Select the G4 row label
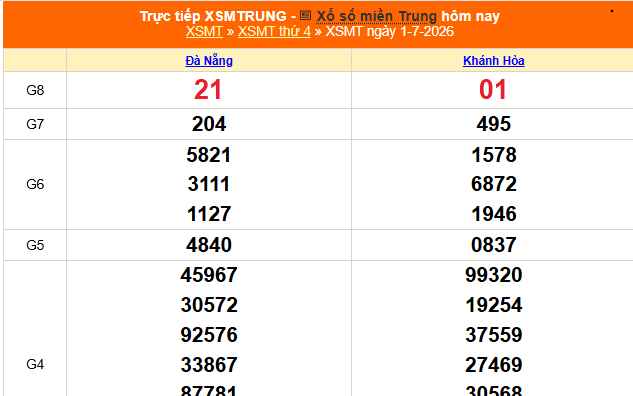The height and width of the screenshot is (396, 633). coord(35,364)
